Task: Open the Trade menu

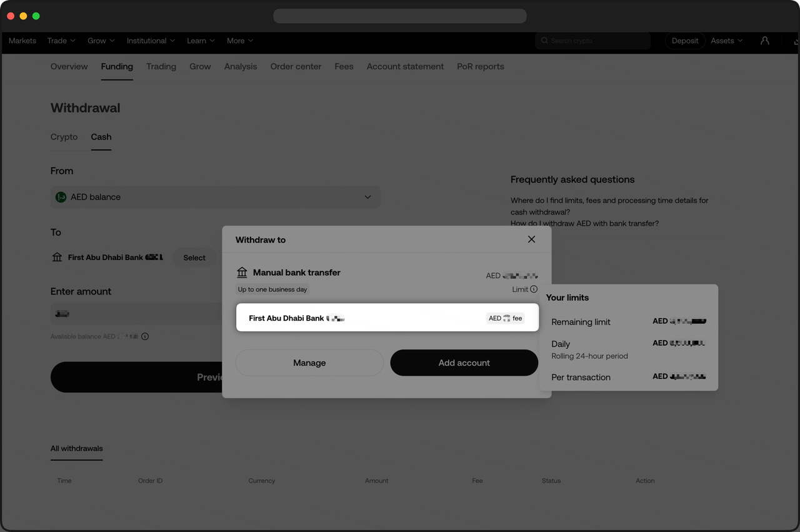Action: [x=61, y=41]
